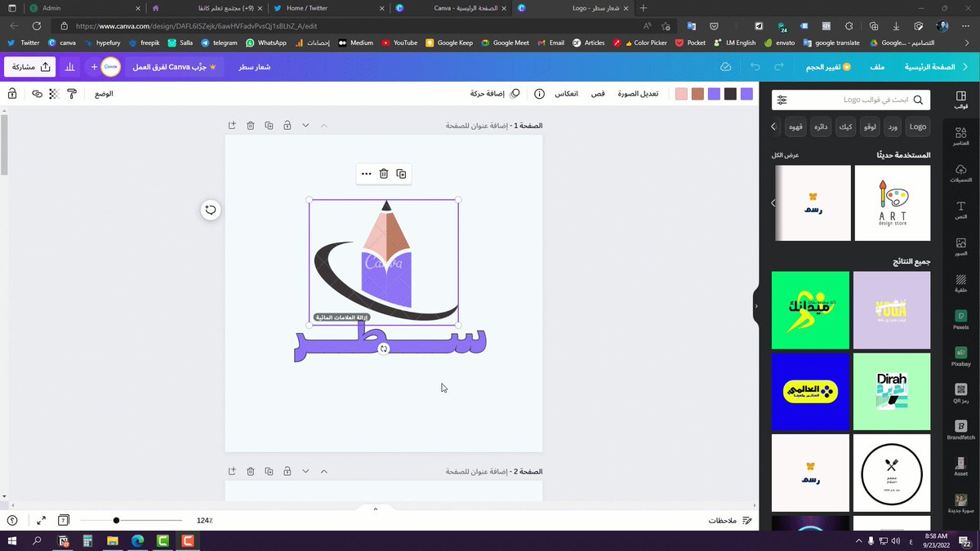980x551 pixels.
Task: Pick the brown color swatch
Action: tap(697, 94)
